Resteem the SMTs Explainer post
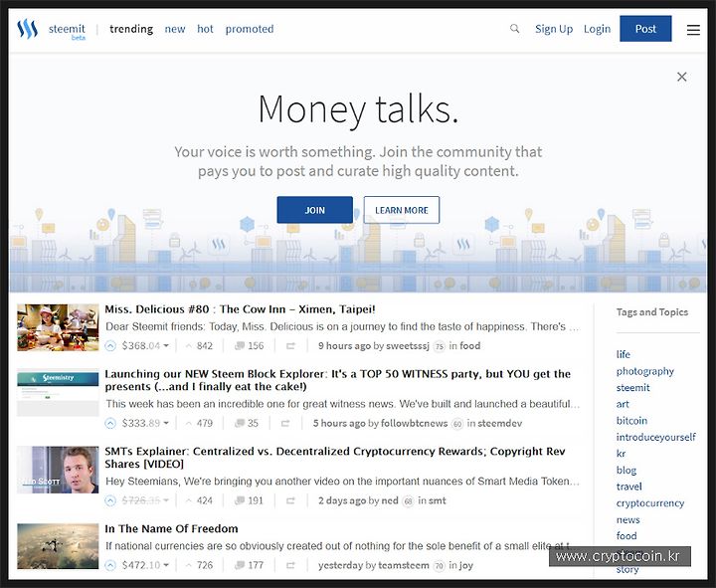This screenshot has width=716, height=588. (x=290, y=501)
